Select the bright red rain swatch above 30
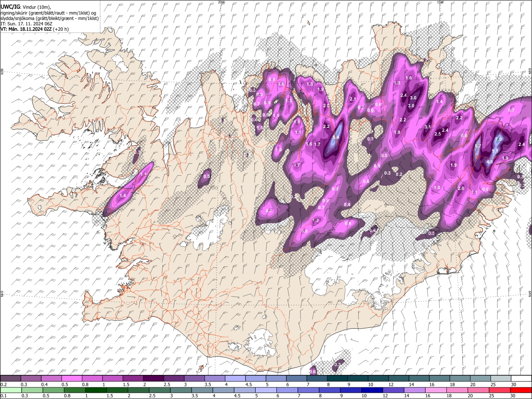 click(521, 390)
